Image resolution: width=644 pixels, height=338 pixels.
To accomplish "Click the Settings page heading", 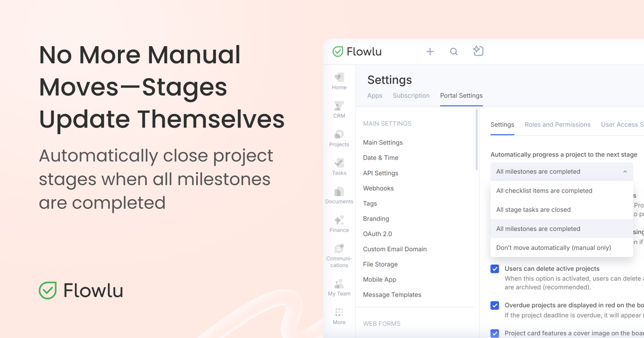I will click(x=389, y=80).
